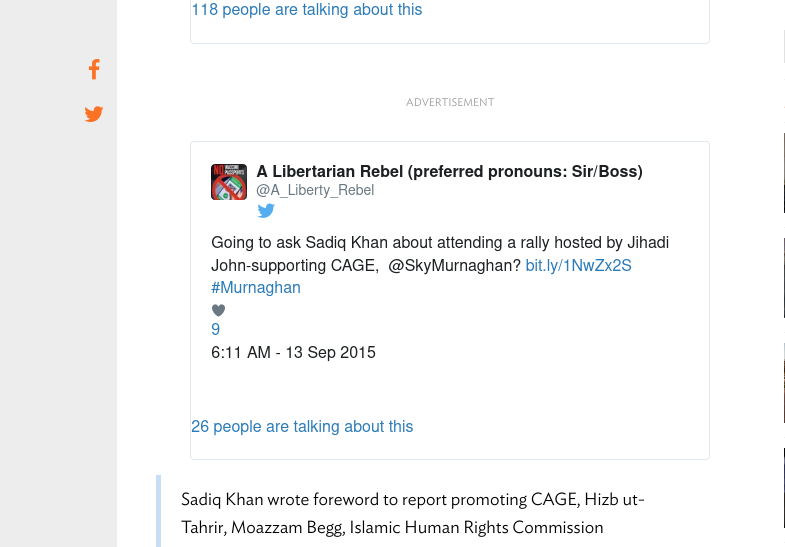The image size is (785, 547).
Task: Visit the @A_Liberty_Rebel handle
Action: click(x=315, y=190)
